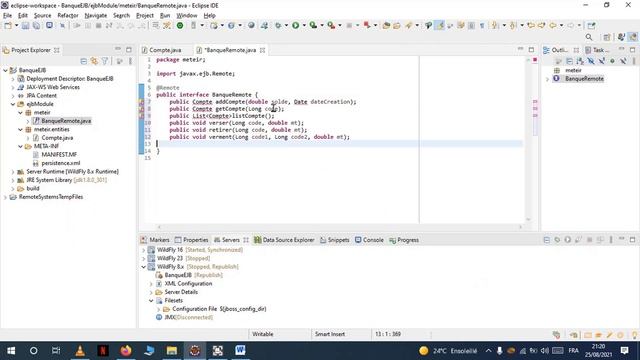Toggle Hide Fields in the Outline toolbar
This screenshot has width=640, height=360.
[x=591, y=61]
